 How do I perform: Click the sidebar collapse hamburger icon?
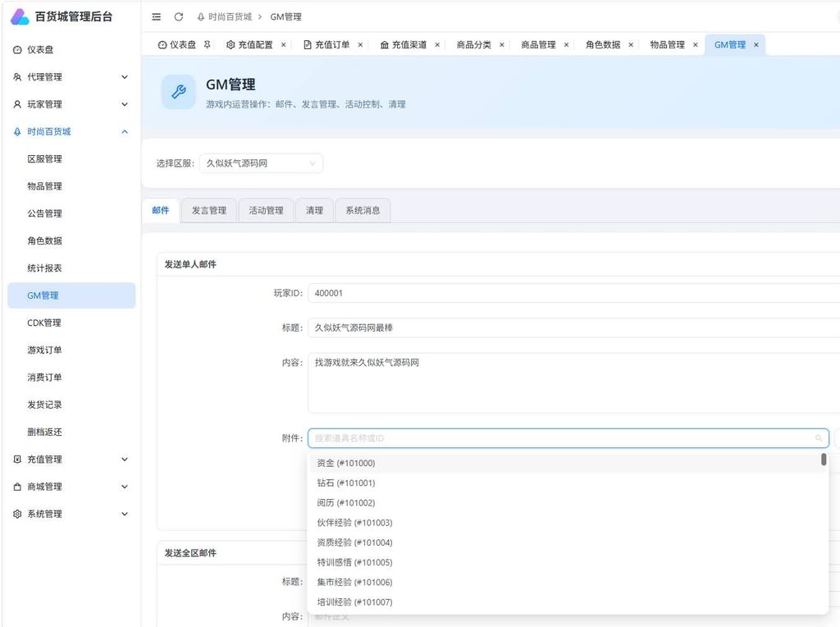[x=156, y=16]
